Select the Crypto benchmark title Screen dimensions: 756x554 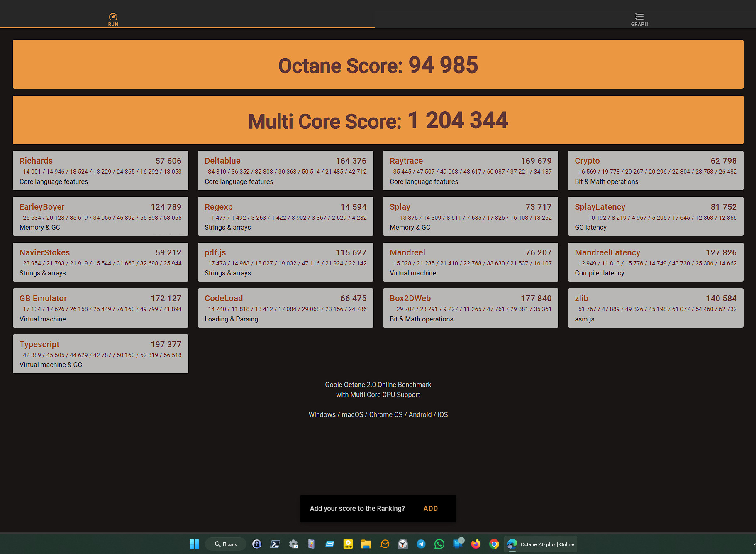(x=587, y=161)
